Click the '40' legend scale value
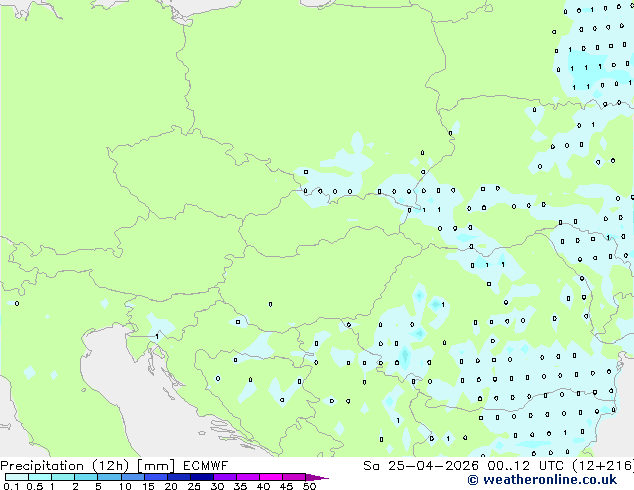 point(263,486)
